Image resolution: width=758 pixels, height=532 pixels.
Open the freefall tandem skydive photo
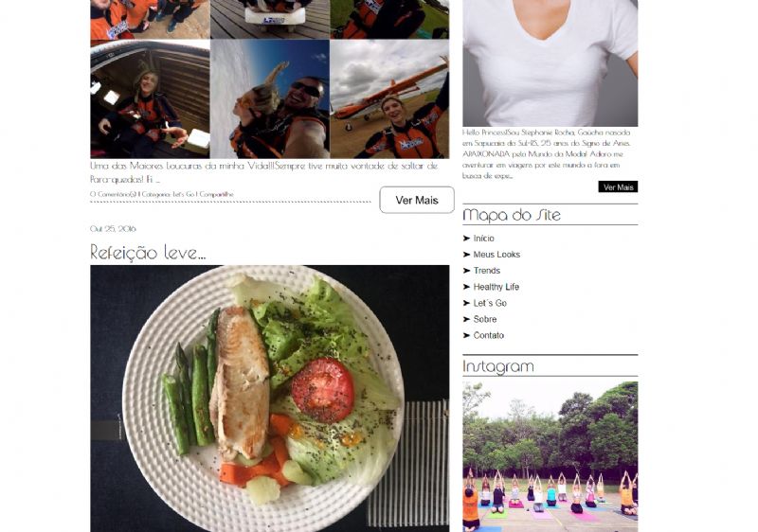270,99
